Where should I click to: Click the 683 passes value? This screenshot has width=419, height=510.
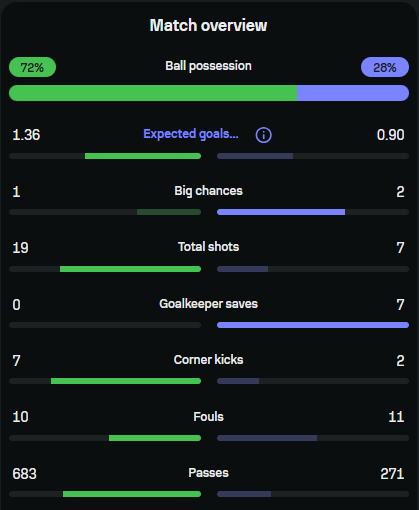[24, 474]
